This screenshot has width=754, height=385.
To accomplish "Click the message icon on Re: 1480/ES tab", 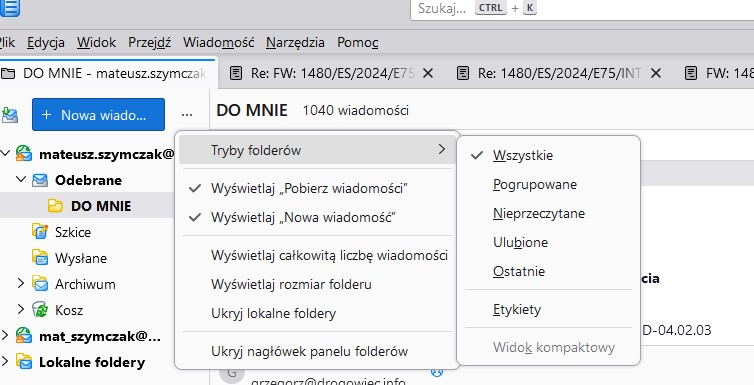I will tap(463, 73).
